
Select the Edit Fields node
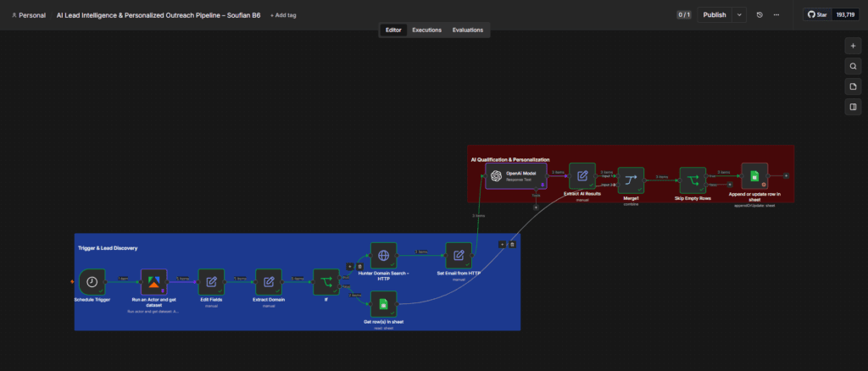click(x=211, y=282)
